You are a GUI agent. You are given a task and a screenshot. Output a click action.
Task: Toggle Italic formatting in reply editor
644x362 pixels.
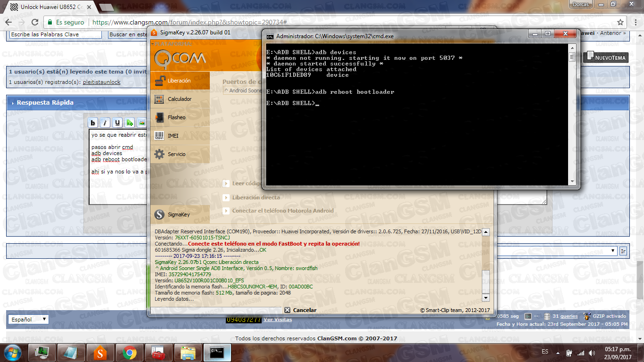105,123
